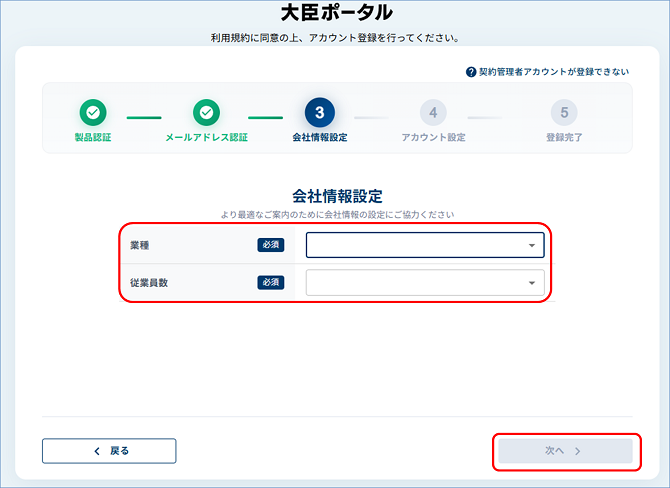Open the 従業員数 dropdown arrow

tap(532, 283)
